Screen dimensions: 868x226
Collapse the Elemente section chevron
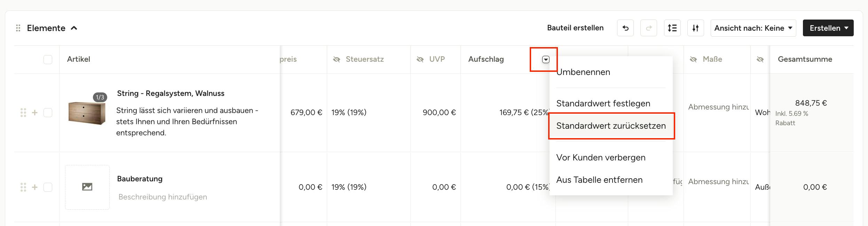click(74, 28)
